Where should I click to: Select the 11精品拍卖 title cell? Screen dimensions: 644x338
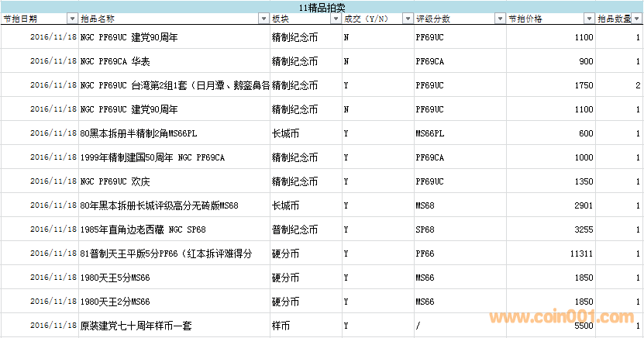[x=322, y=6]
